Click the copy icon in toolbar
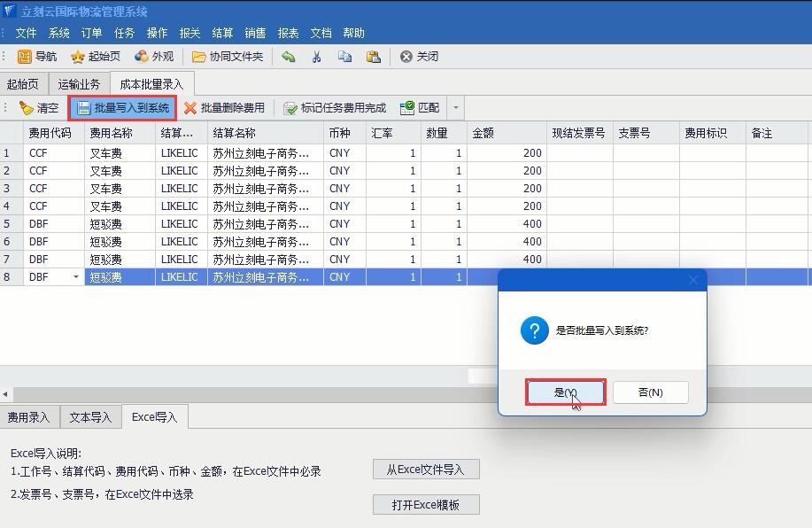 pyautogui.click(x=344, y=57)
